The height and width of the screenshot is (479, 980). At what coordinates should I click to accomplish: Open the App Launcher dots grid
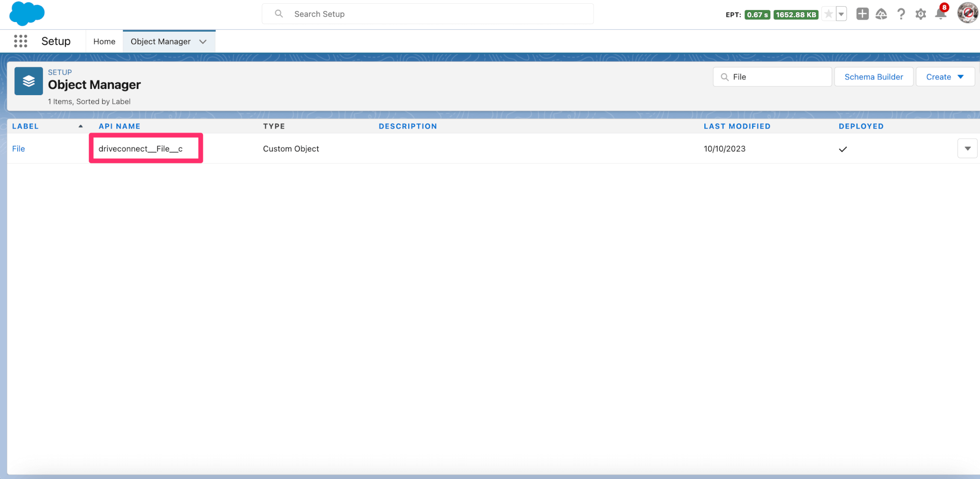pos(21,41)
